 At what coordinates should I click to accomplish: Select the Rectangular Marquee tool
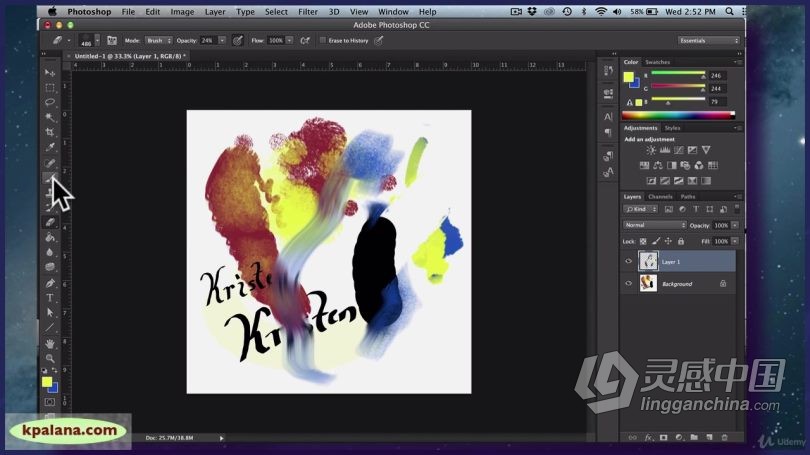click(x=50, y=88)
